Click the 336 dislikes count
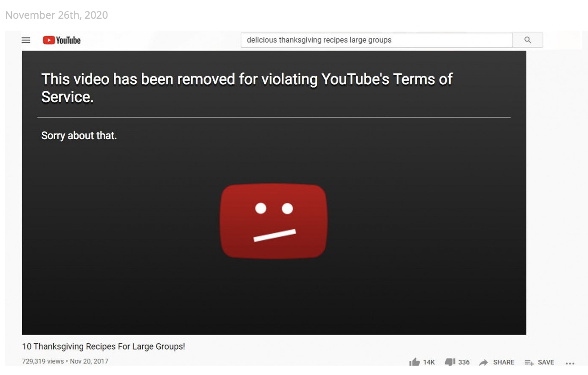588x375 pixels. pyautogui.click(x=464, y=362)
